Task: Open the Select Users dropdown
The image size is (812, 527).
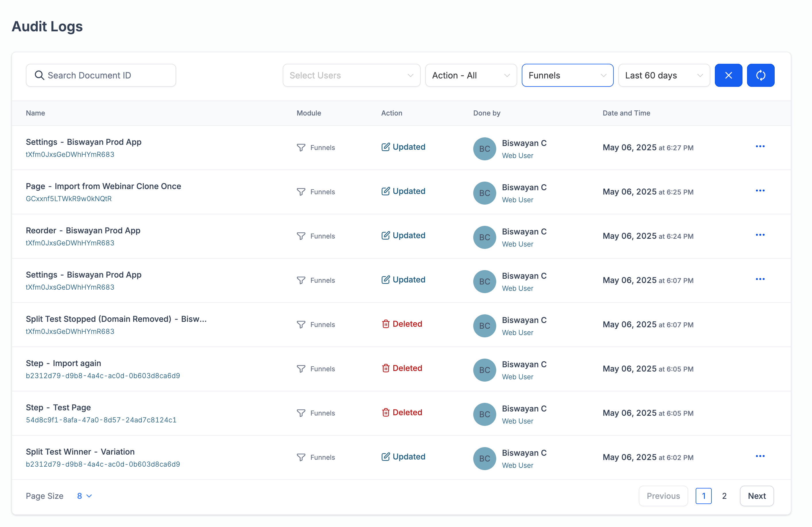Action: 351,75
